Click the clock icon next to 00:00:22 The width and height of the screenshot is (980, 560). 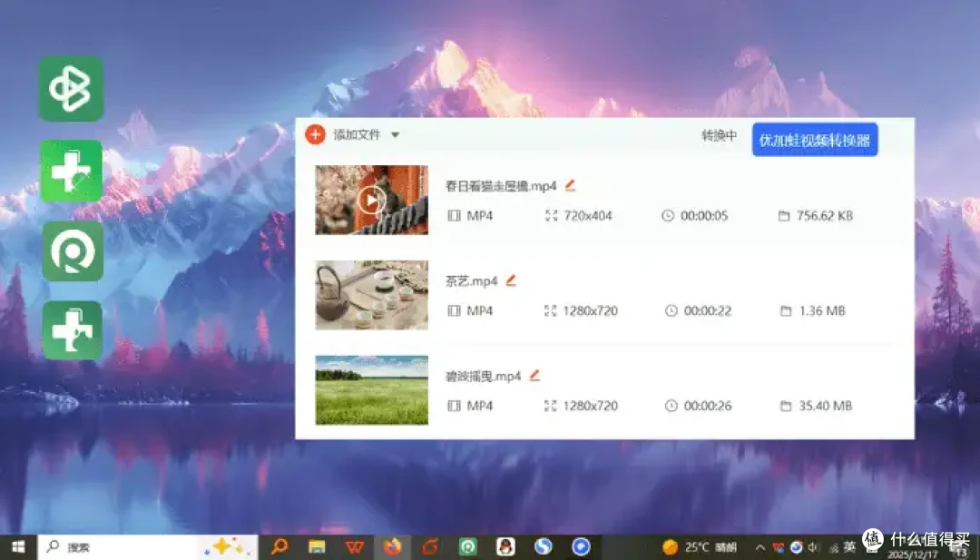point(671,310)
